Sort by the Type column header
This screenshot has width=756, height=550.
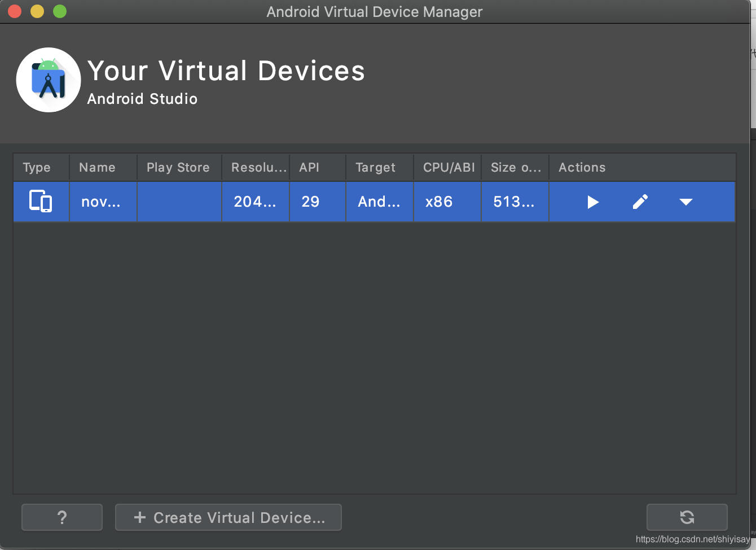(41, 167)
